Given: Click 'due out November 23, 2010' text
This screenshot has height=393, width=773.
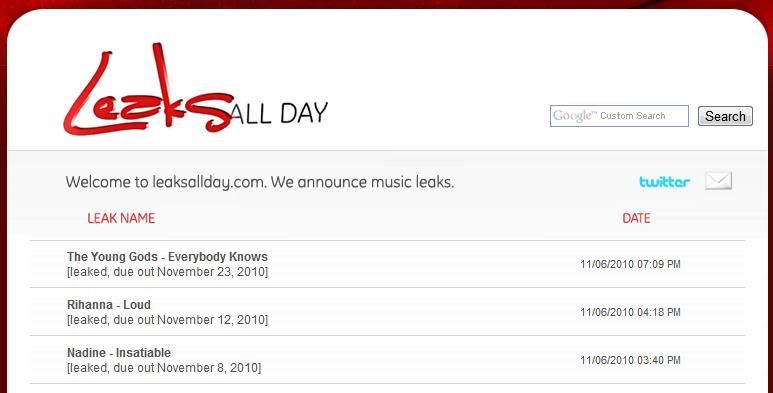Looking at the screenshot, I should 189,272.
